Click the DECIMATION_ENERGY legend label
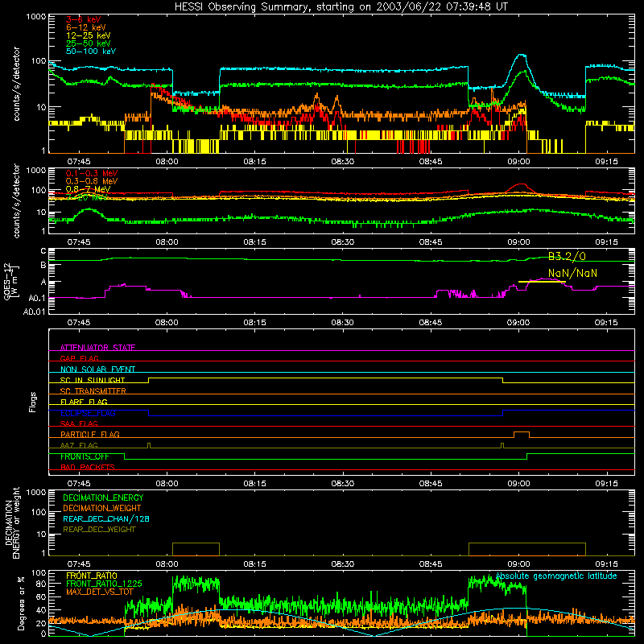 pos(103,497)
